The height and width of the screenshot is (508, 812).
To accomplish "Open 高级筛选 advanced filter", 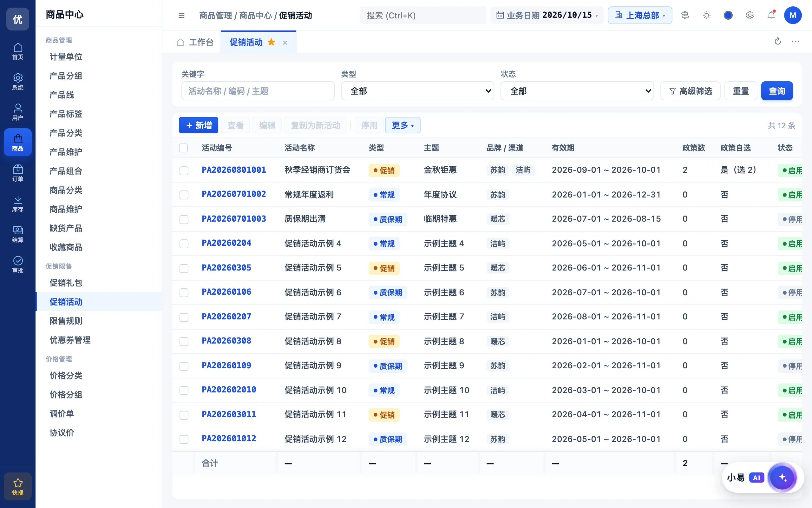I will pyautogui.click(x=690, y=91).
